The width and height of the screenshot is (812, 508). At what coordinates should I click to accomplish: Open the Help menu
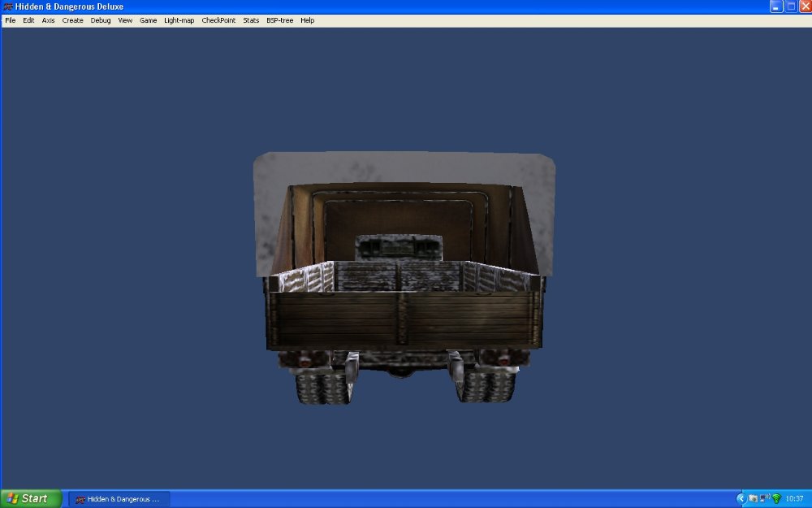click(x=308, y=21)
